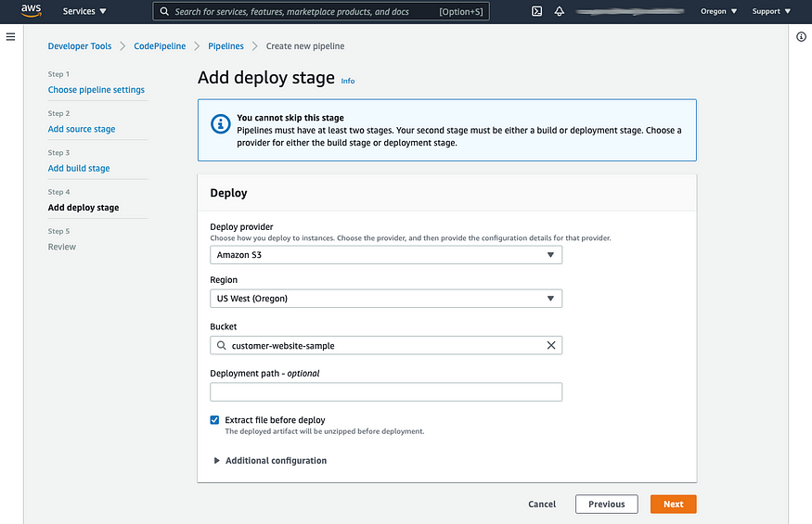Open the Info link beside heading
Screen dimensions: 812x524
(348, 81)
